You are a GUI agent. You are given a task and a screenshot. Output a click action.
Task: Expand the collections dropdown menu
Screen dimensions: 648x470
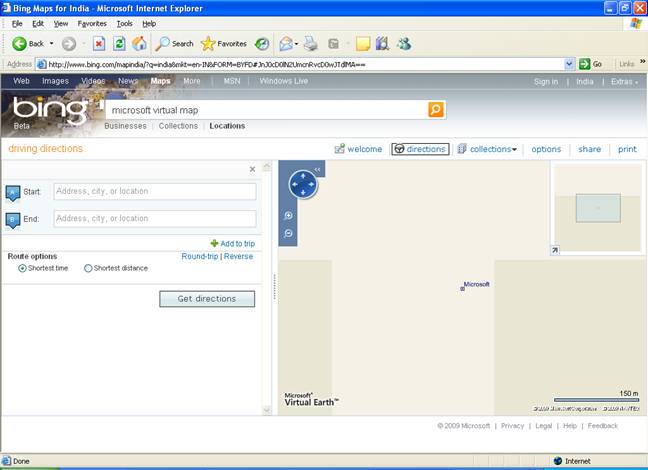(x=514, y=149)
